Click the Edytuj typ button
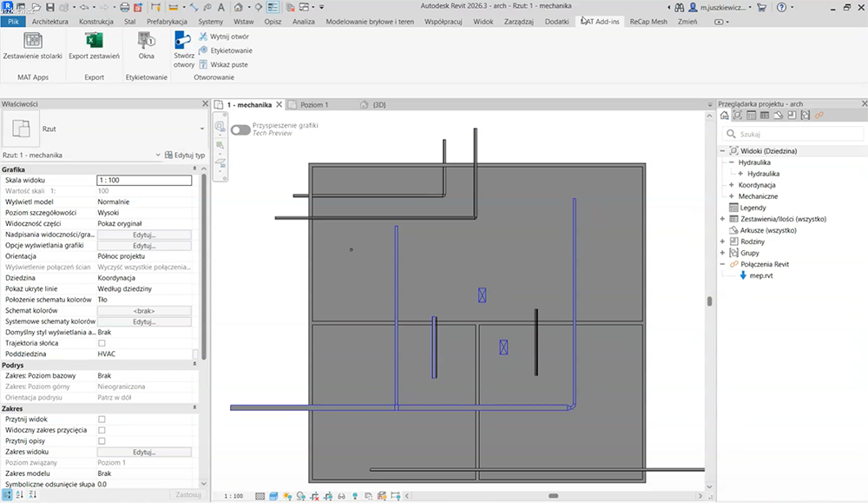 point(184,156)
